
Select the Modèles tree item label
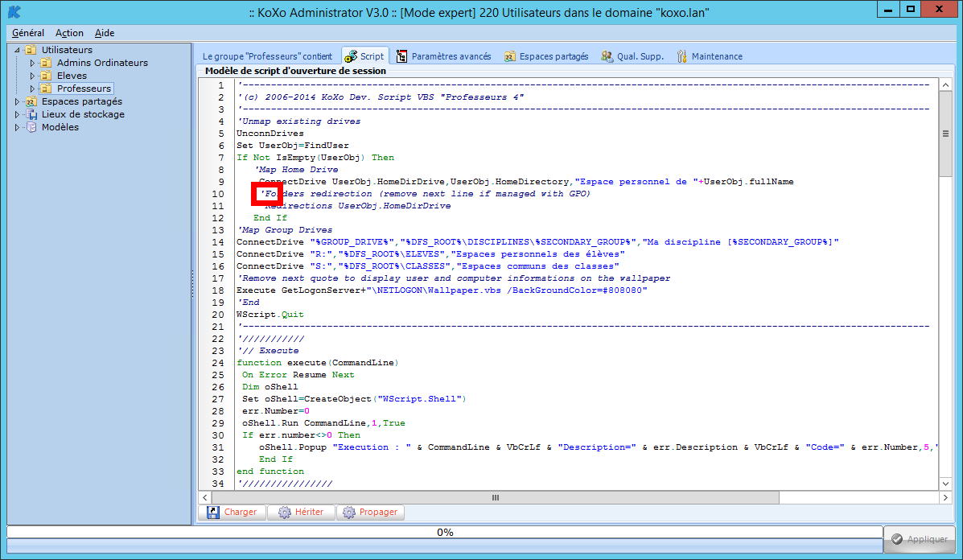tap(60, 127)
